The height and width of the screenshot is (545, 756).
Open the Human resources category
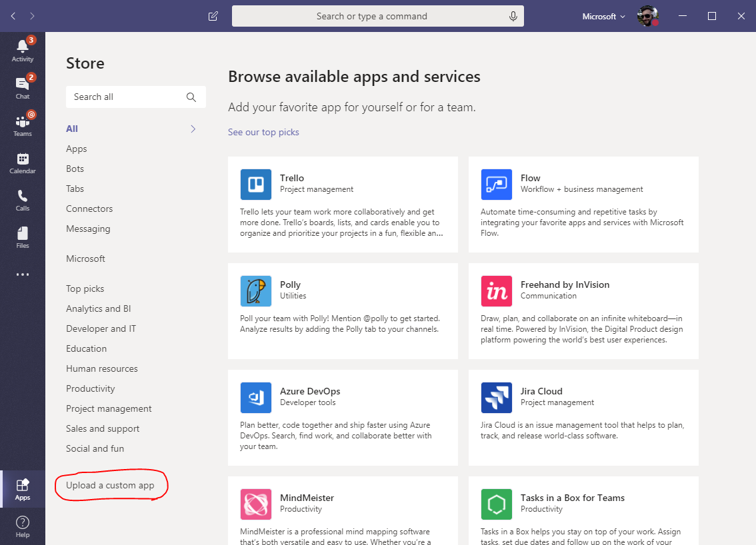coord(102,368)
